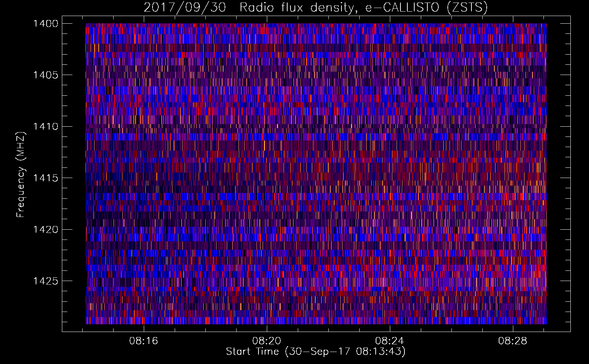Click the 1410 frequency tick label
The image size is (589, 364).
(x=46, y=127)
